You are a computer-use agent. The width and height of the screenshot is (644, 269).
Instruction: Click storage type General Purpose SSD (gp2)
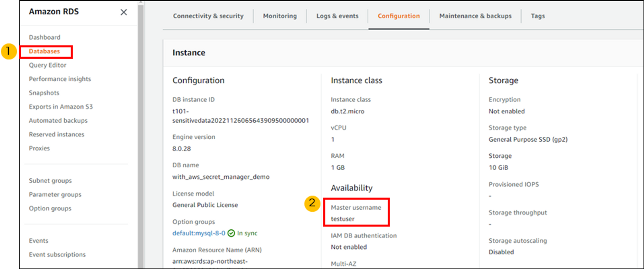(x=528, y=140)
